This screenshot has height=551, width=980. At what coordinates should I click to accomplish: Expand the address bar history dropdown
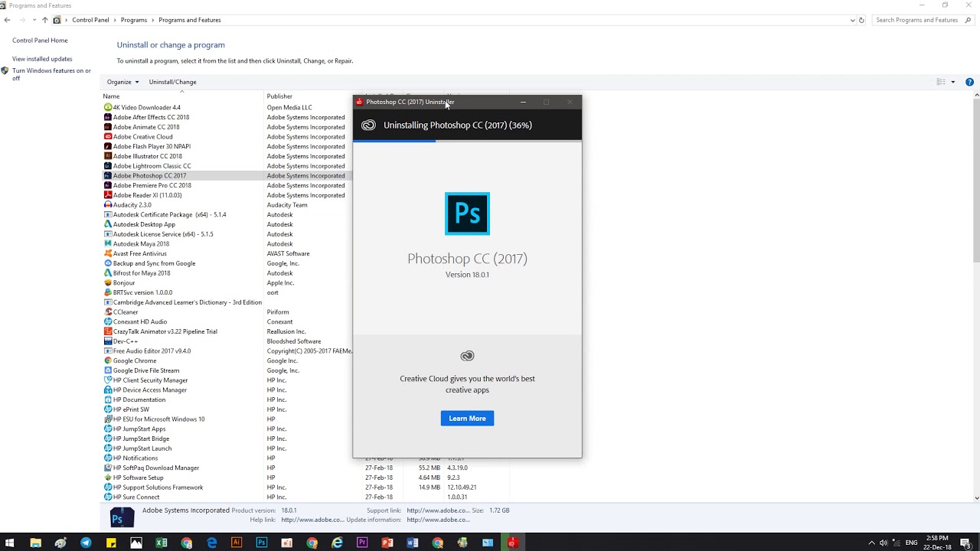click(x=853, y=20)
